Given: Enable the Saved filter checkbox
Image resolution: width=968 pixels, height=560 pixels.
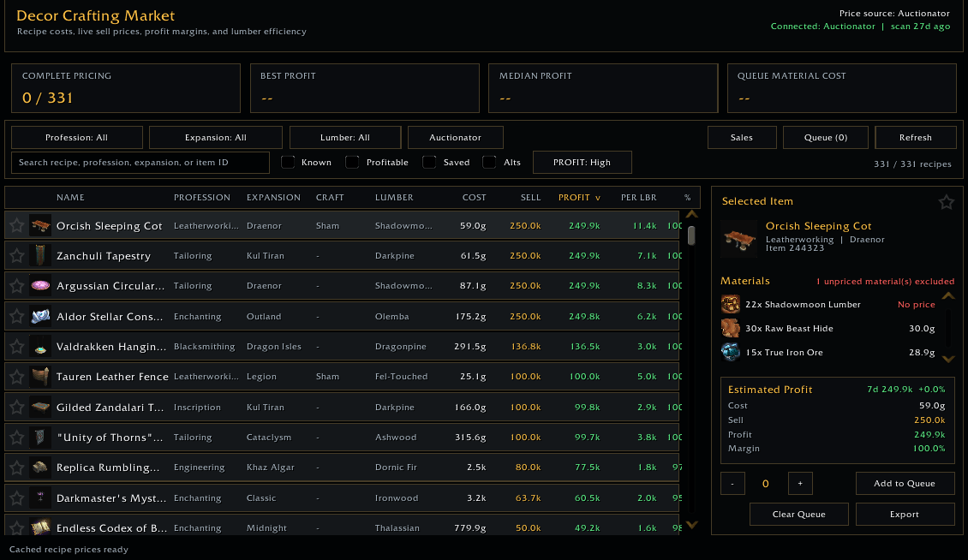Looking at the screenshot, I should click(429, 163).
